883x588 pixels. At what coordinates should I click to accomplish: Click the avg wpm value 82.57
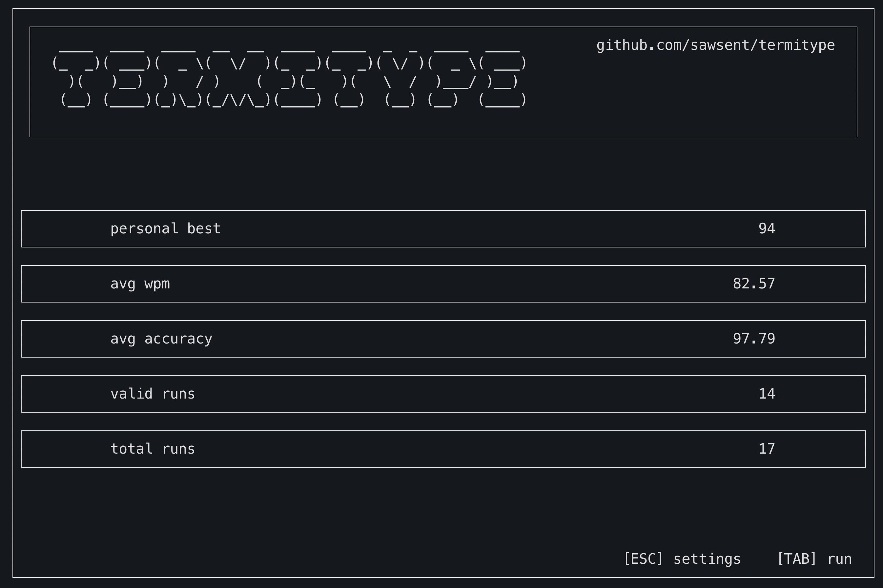click(753, 284)
